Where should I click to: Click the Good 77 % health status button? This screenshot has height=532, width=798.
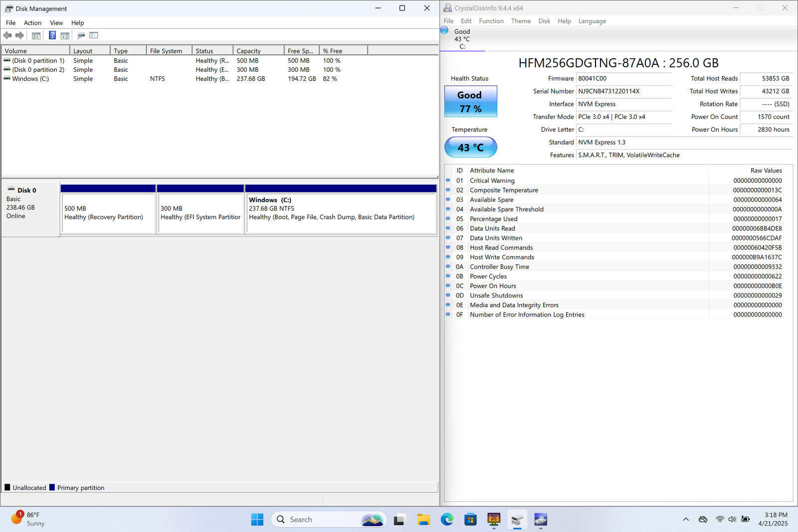[470, 102]
